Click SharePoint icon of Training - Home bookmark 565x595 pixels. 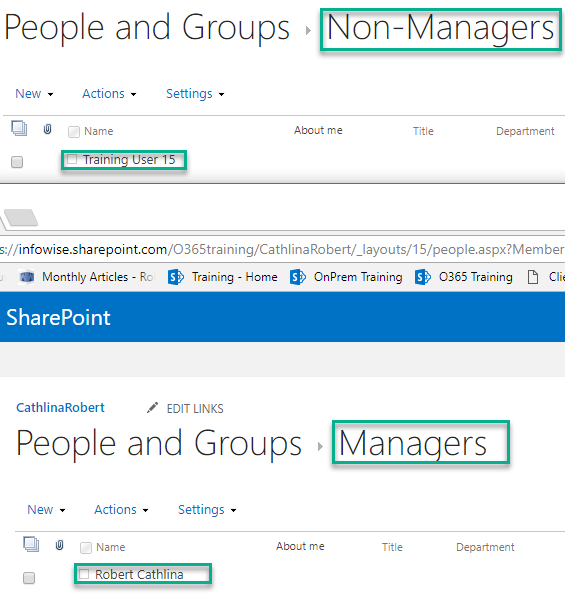click(x=176, y=277)
